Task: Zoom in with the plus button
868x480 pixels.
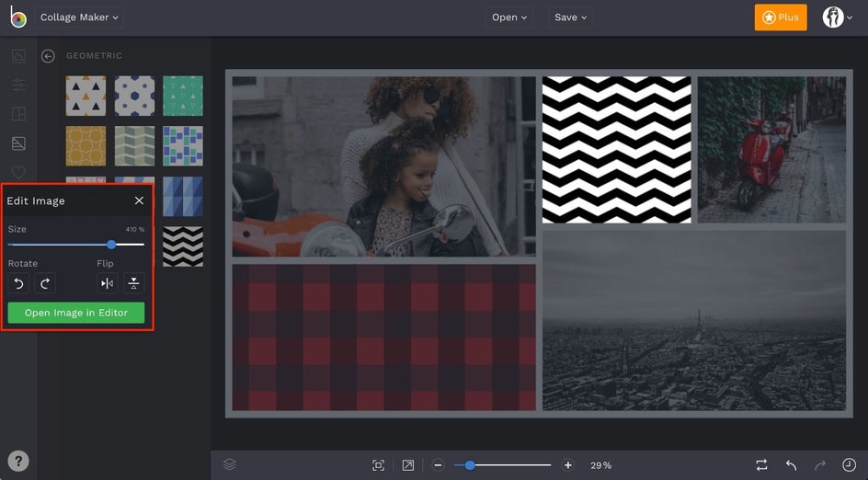Action: tap(568, 465)
